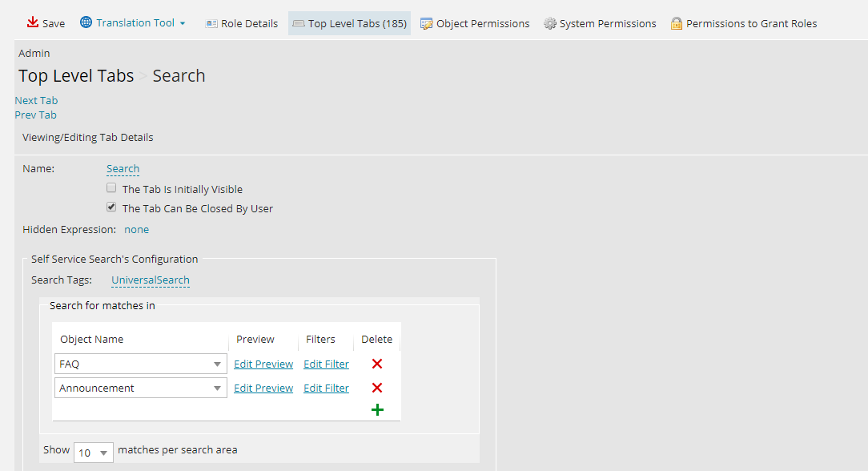The width and height of the screenshot is (868, 471).
Task: Edit the UniversalSearch search tags
Action: [150, 280]
